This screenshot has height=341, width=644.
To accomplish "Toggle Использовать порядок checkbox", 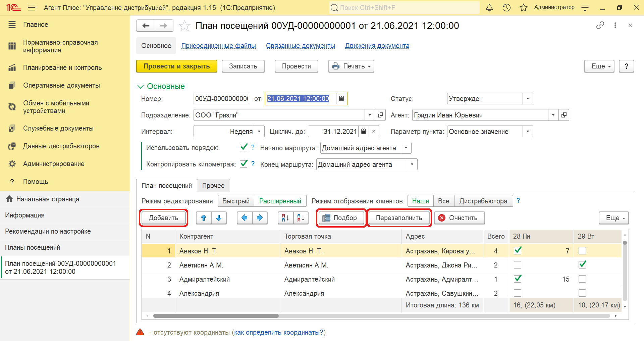I will pos(244,147).
